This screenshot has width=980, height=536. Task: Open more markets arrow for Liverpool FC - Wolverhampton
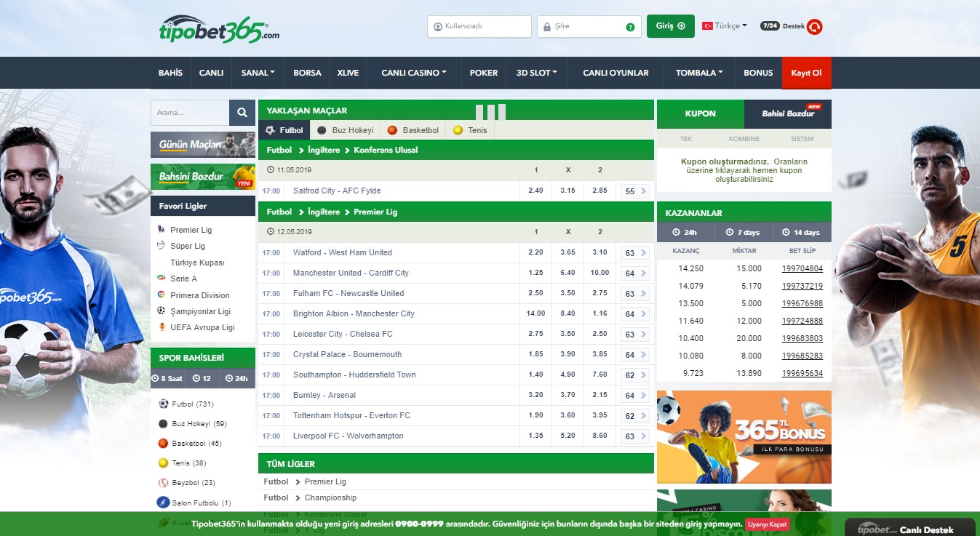(642, 436)
